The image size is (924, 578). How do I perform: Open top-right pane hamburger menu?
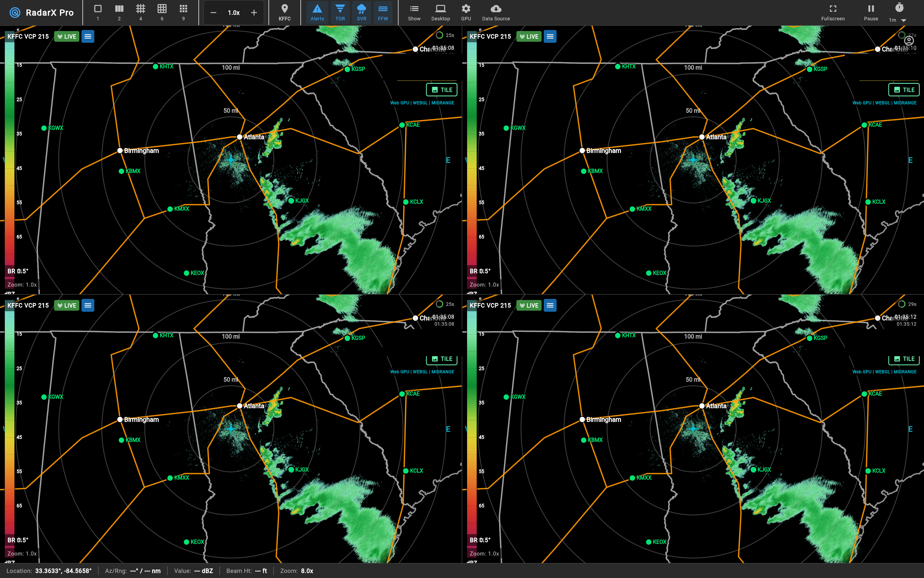550,36
